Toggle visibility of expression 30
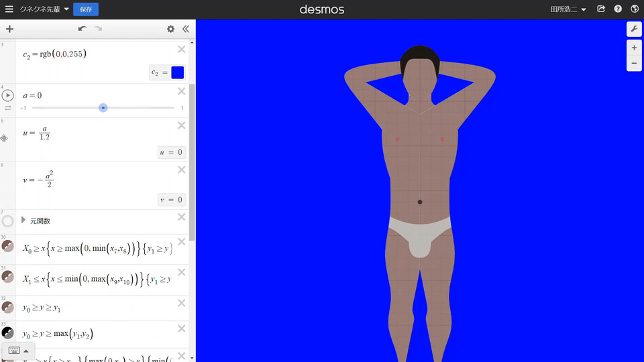Screen dimensions: 644x362 [7, 246]
